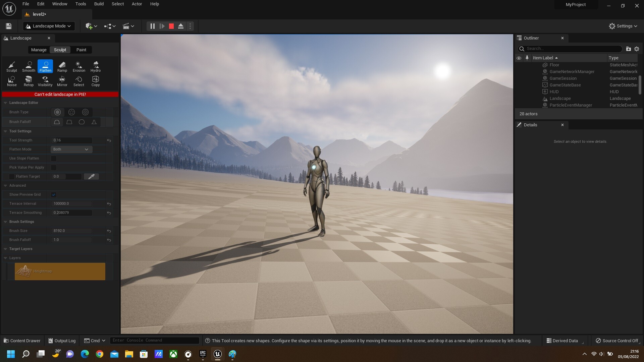The image size is (644, 362).
Task: Choose the landscape Select tool
Action: click(79, 81)
